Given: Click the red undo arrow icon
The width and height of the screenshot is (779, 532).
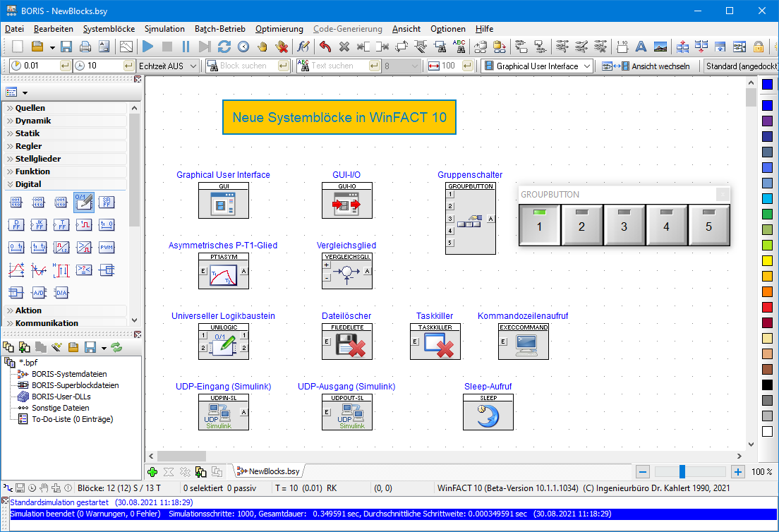Looking at the screenshot, I should pyautogui.click(x=325, y=47).
